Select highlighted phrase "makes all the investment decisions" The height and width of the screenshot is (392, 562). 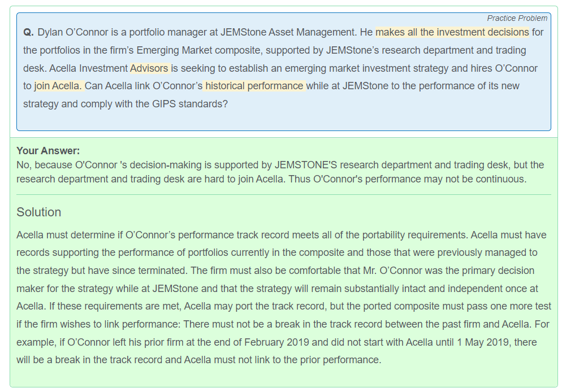pos(452,32)
